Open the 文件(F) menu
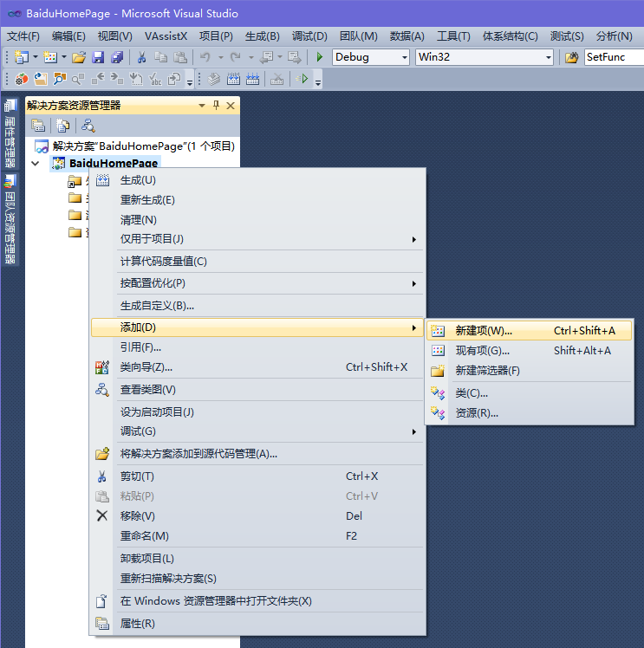The width and height of the screenshot is (644, 648). coord(23,36)
